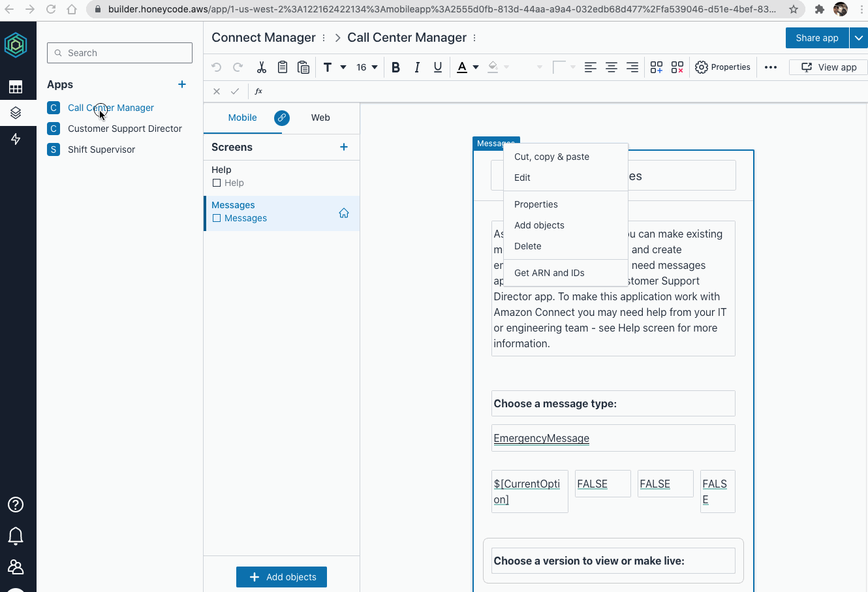This screenshot has width=868, height=592.
Task: Click the add block icon in toolbar
Action: coord(657,67)
